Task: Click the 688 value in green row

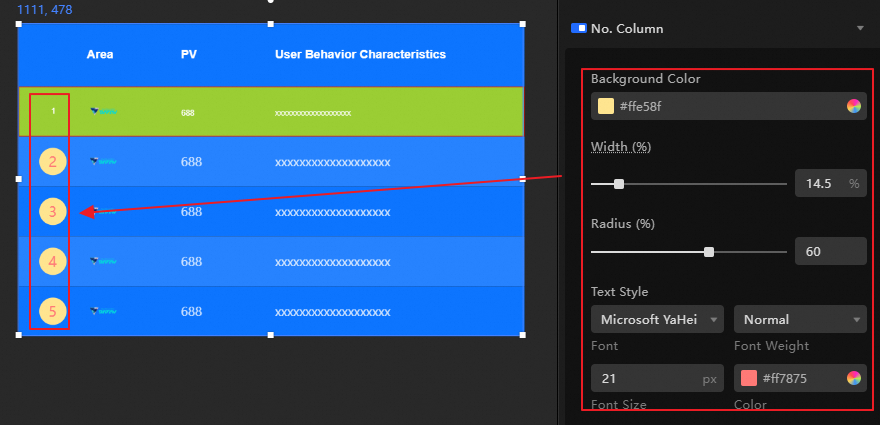Action: [x=187, y=113]
